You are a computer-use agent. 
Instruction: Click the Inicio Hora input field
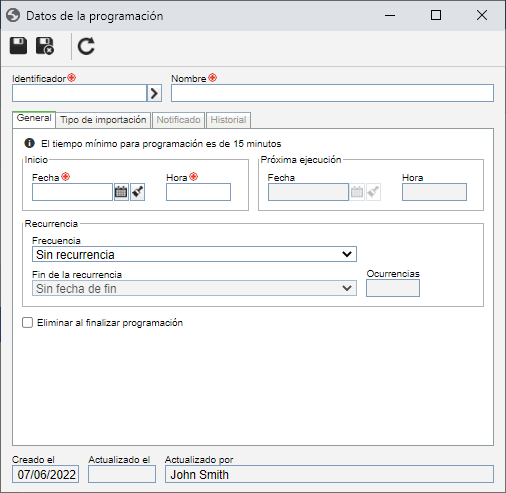pyautogui.click(x=198, y=192)
